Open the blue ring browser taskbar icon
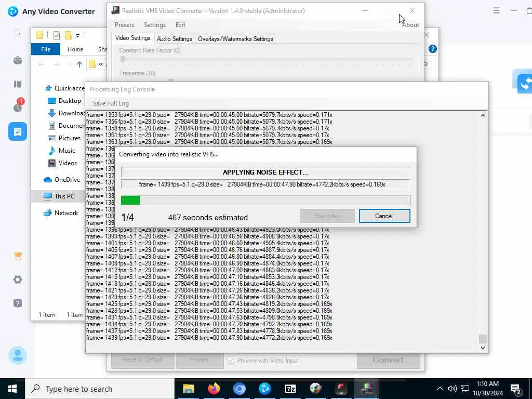Viewport: 532px width, 399px height. coord(239,389)
